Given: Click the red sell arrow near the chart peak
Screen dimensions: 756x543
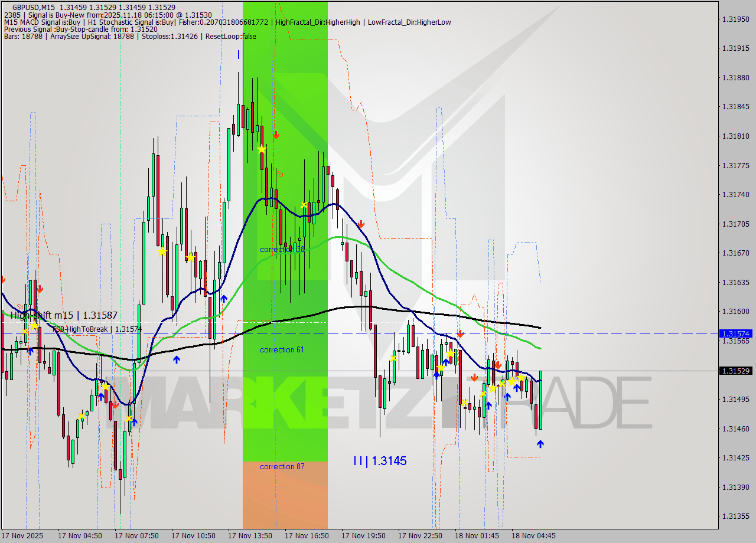Looking at the screenshot, I should (x=276, y=134).
